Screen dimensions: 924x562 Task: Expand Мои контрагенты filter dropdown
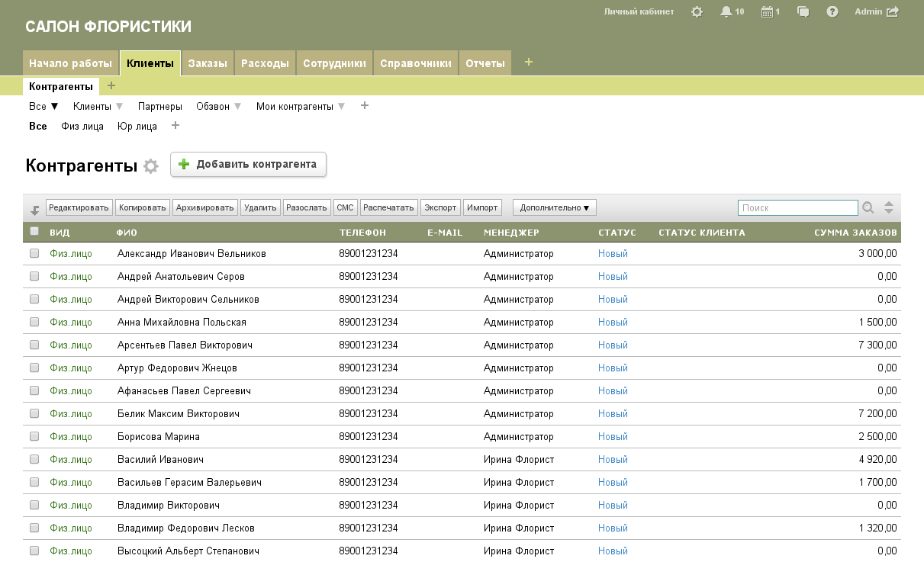341,107
